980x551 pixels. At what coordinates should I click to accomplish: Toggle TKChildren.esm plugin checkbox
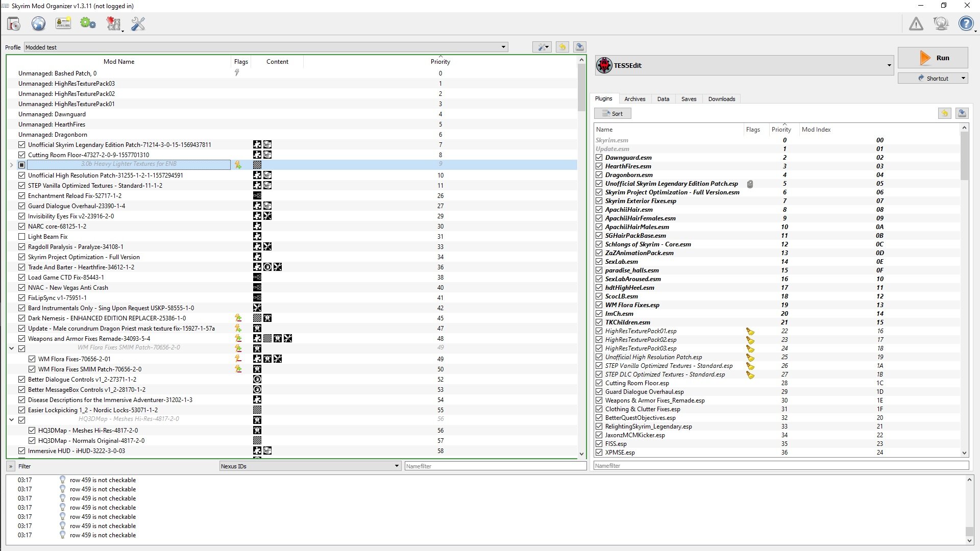599,322
